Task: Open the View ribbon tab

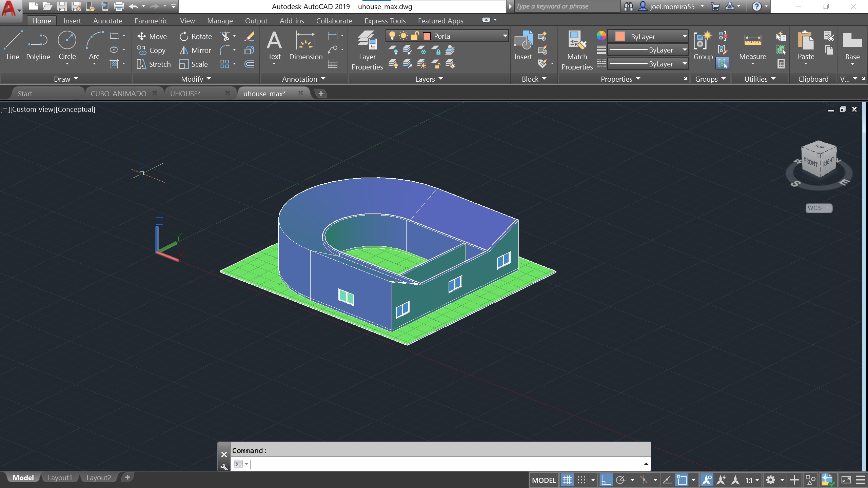Action: (x=187, y=21)
